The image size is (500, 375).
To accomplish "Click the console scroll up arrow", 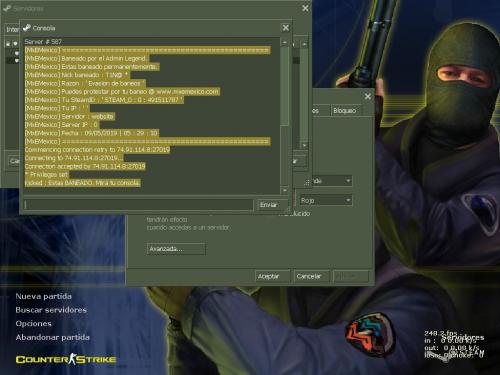I will [284, 43].
